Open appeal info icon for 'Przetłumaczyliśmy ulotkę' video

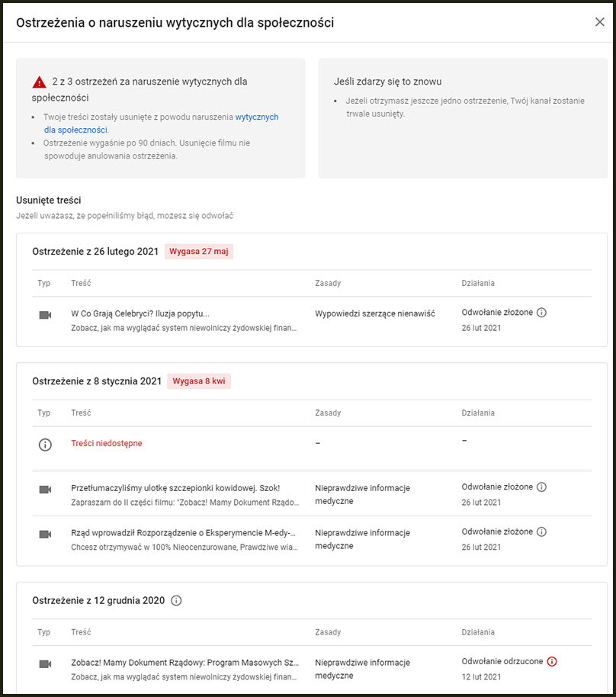[541, 487]
